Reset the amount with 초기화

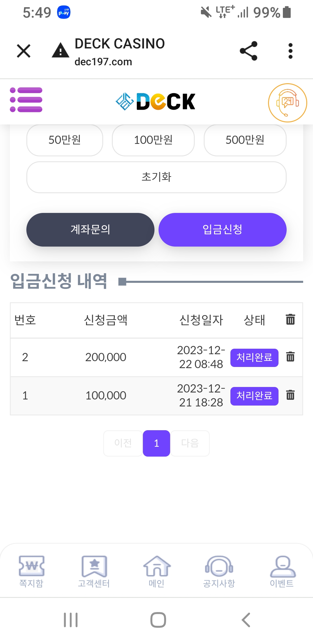tap(156, 177)
